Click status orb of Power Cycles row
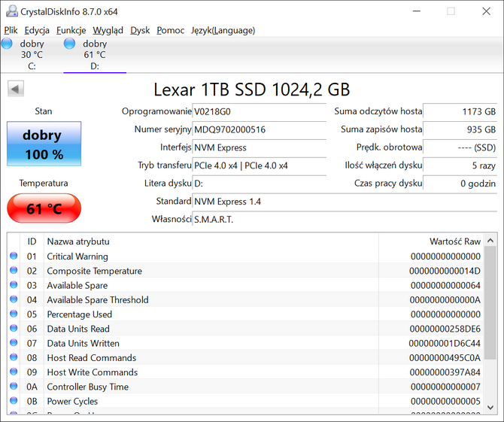Image resolution: width=504 pixels, height=422 pixels. tap(14, 400)
